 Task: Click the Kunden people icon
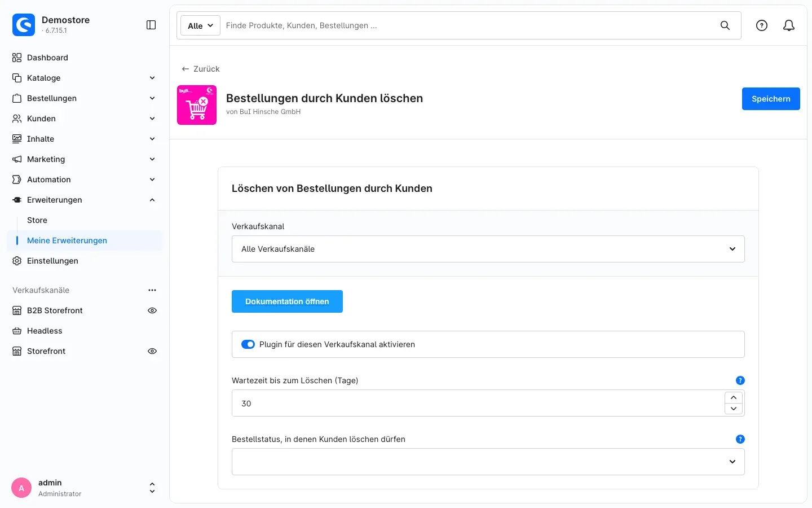pos(17,119)
